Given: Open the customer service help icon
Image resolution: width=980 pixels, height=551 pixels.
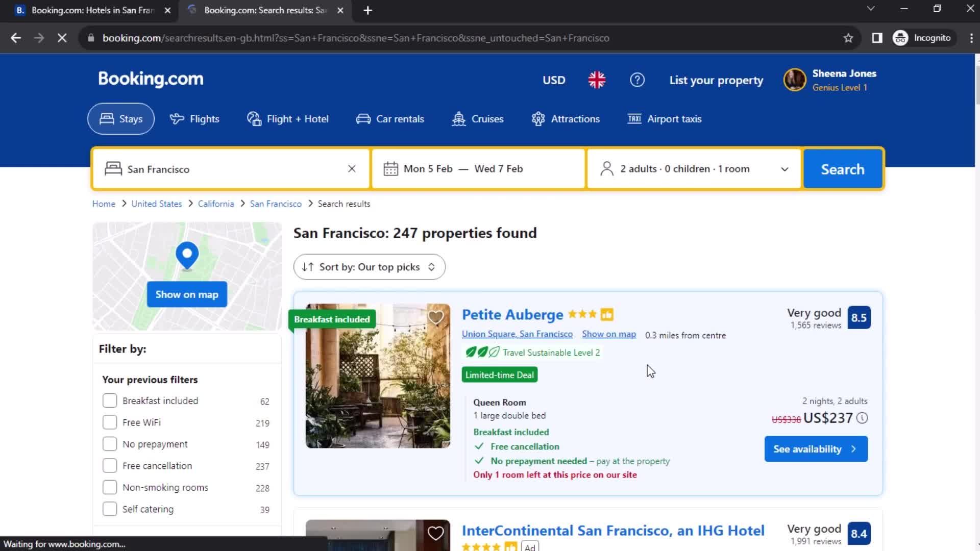Looking at the screenshot, I should click(x=637, y=80).
